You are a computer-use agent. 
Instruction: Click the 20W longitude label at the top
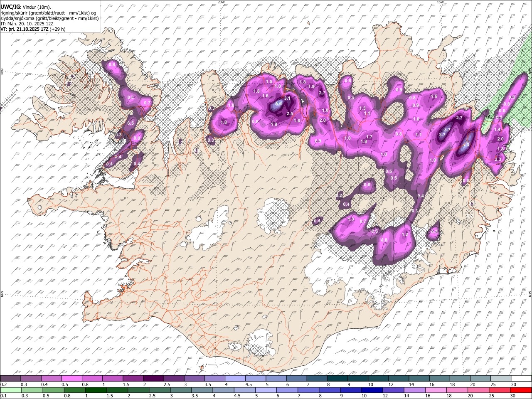click(221, 2)
